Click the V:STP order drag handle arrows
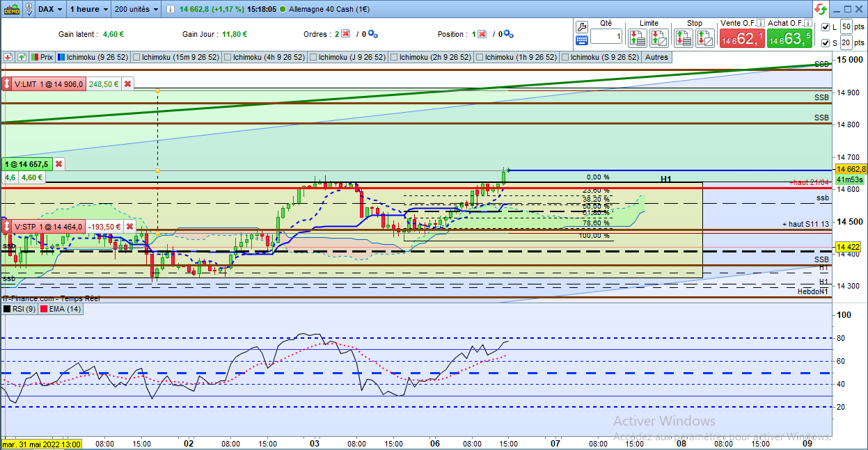 coord(8,227)
